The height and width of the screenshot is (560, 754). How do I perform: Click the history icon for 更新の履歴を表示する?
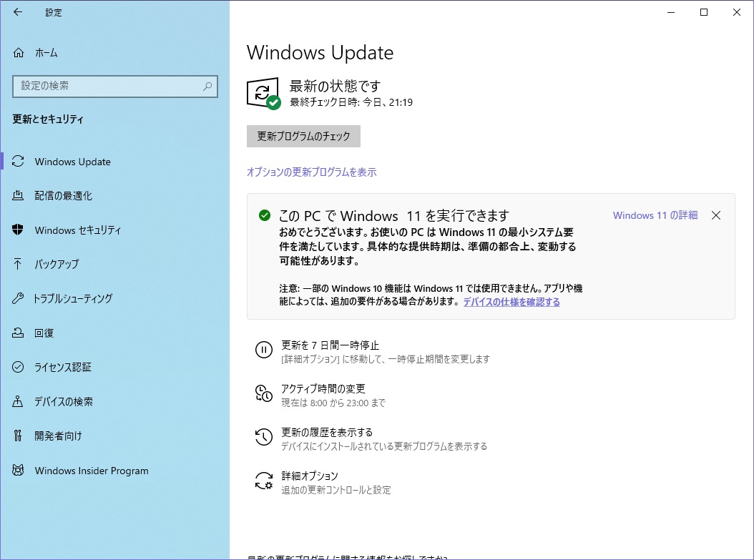pos(263,437)
